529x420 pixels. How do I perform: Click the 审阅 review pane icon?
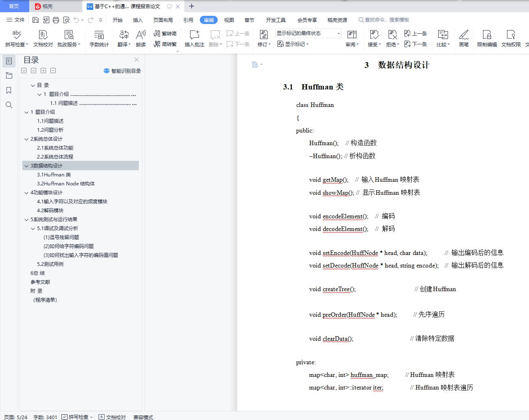pyautogui.click(x=352, y=35)
